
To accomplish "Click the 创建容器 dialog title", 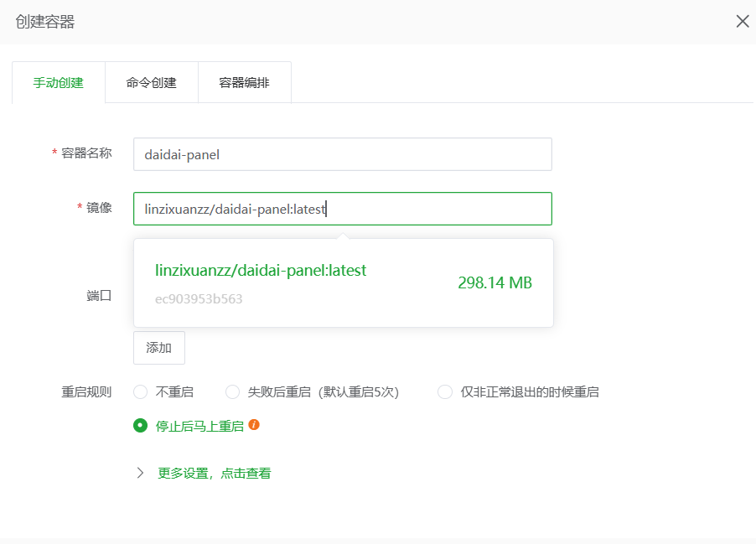I will point(45,22).
